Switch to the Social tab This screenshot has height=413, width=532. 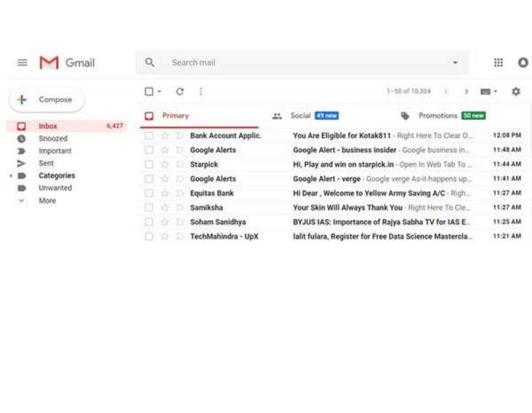[x=301, y=115]
